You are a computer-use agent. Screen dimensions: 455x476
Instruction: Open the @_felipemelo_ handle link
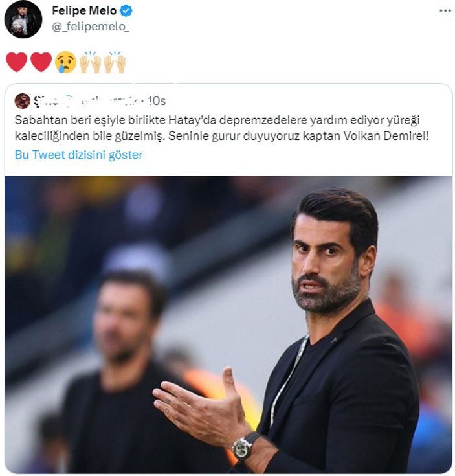pos(91,27)
